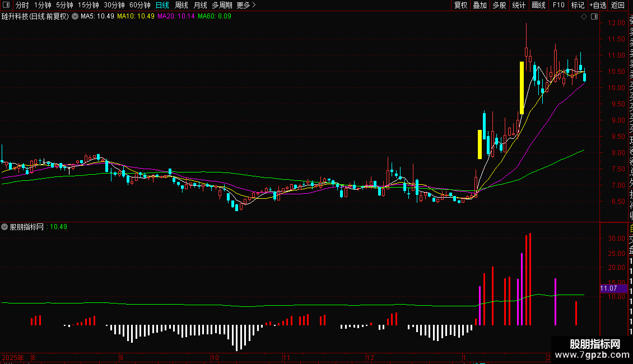The image size is (633, 364).
Task: Click the yellow MA10: 10.49 label
Action: tap(136, 17)
